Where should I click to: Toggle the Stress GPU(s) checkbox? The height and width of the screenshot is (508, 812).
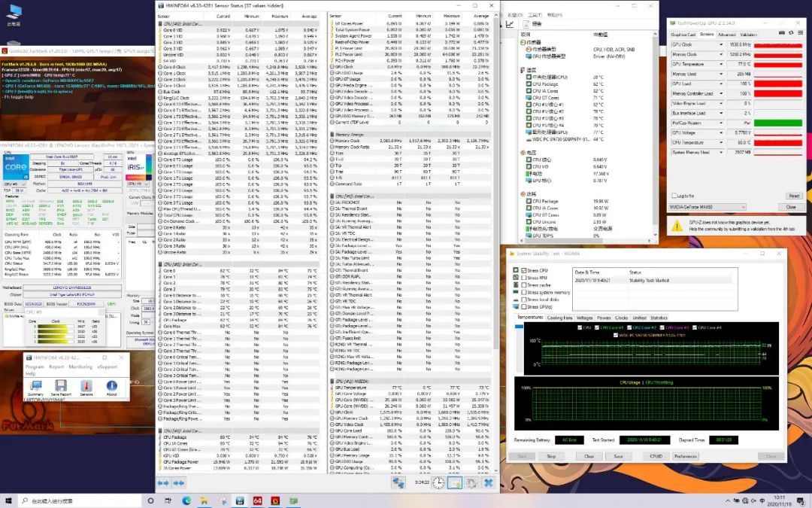(x=524, y=306)
